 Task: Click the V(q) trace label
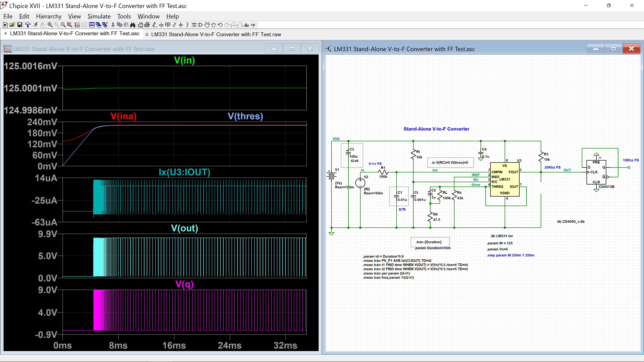(184, 284)
